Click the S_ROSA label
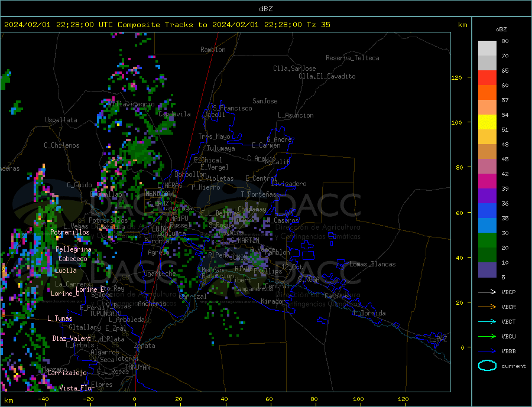 pos(309,279)
